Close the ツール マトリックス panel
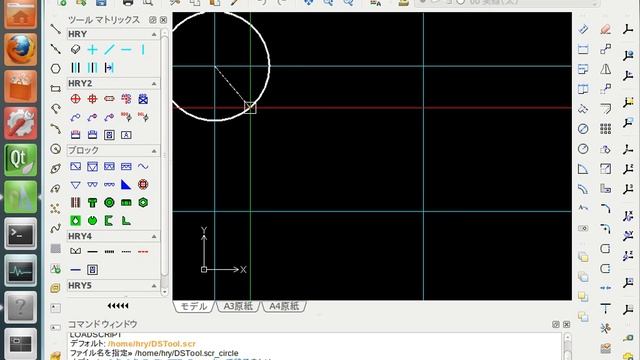This screenshot has height=360, width=640. click(x=163, y=20)
